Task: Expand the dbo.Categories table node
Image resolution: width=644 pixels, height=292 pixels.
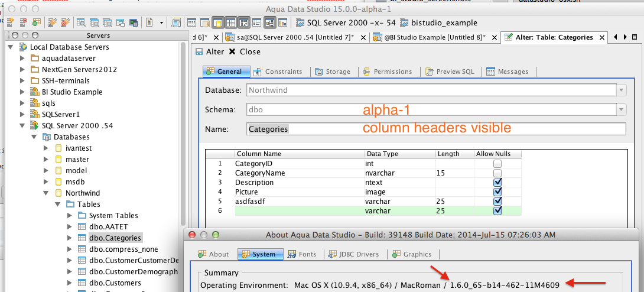Action: pyautogui.click(x=69, y=238)
